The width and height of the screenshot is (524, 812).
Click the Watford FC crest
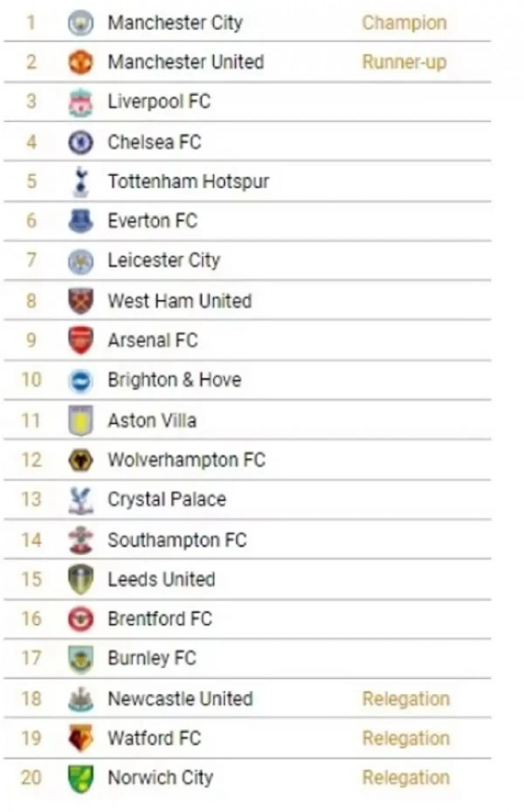pos(81,738)
